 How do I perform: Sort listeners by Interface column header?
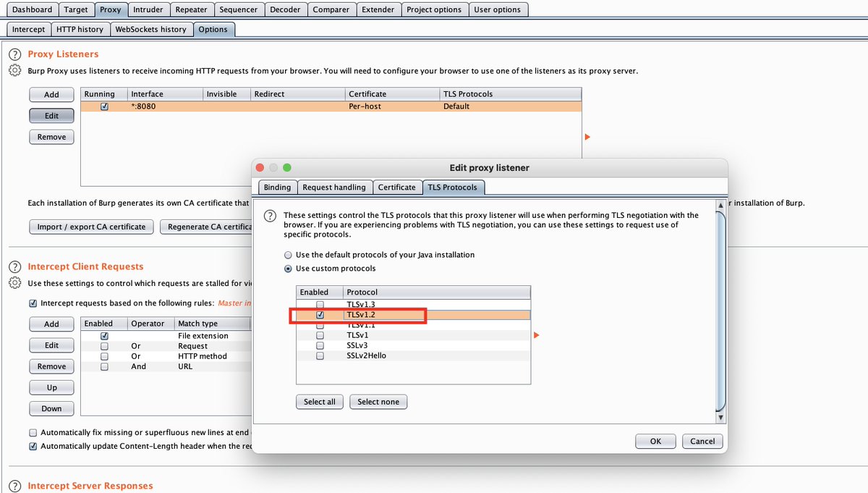(x=165, y=94)
